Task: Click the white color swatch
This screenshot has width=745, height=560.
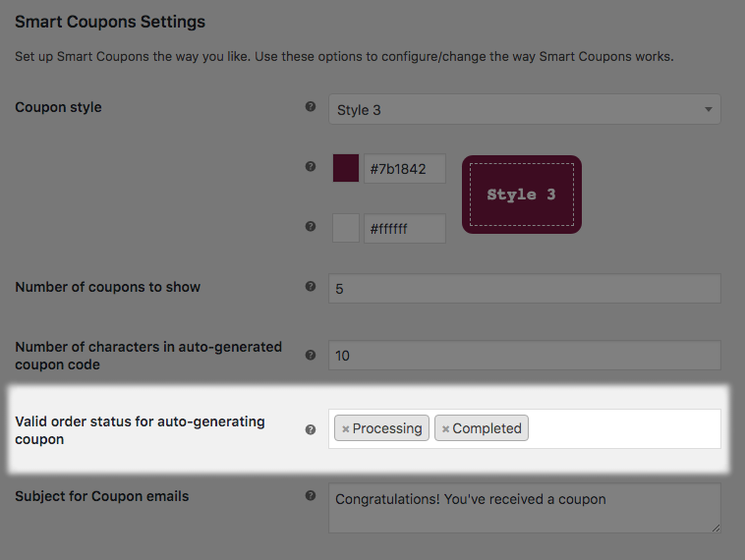Action: [x=346, y=228]
